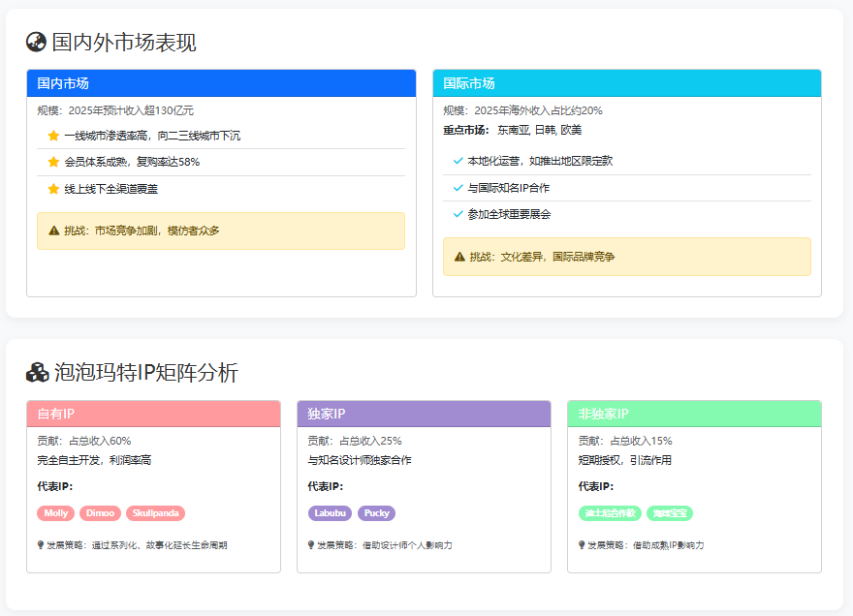Click the lightbulb icon in the 独家IP card
Image resolution: width=853 pixels, height=616 pixels.
pyautogui.click(x=310, y=544)
